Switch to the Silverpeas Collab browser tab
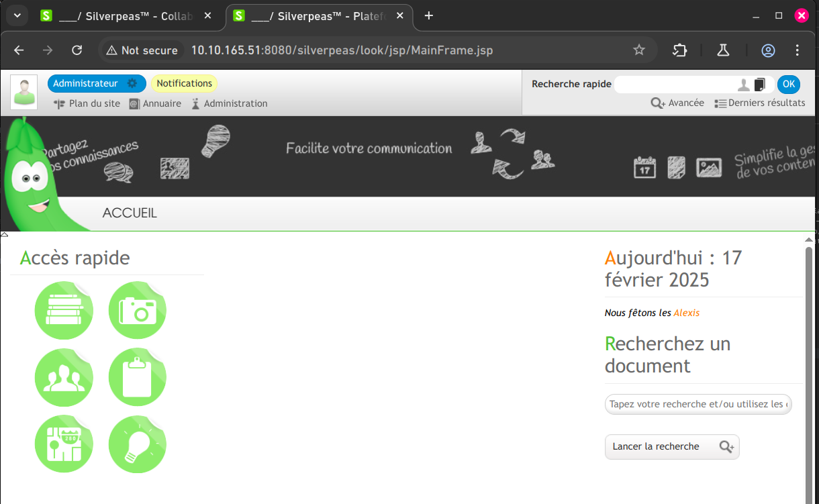Image resolution: width=819 pixels, height=504 pixels. coord(126,16)
